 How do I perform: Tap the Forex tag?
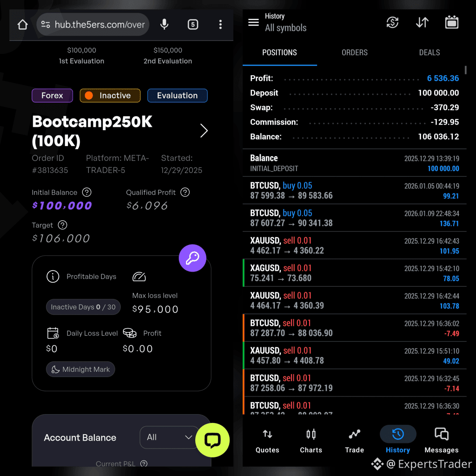[x=52, y=96]
